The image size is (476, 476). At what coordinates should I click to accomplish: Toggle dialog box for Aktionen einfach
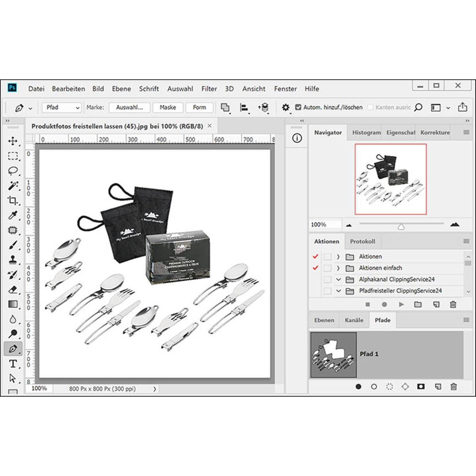327,268
